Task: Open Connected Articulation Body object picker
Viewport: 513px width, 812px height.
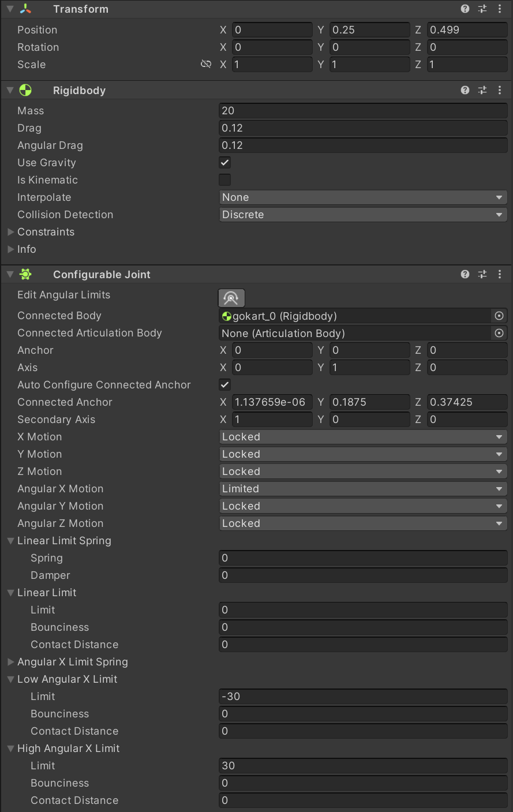Action: 499,333
